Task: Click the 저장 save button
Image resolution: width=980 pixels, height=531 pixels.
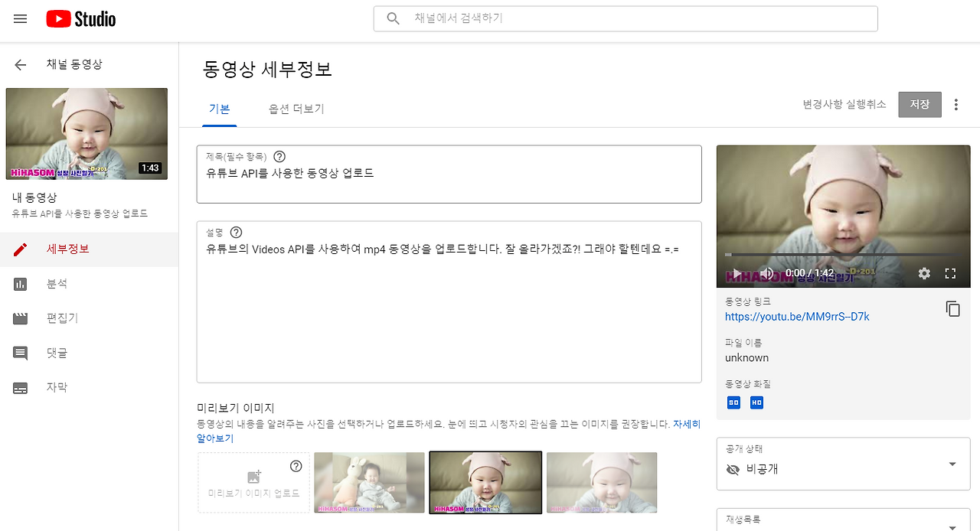Action: click(920, 105)
